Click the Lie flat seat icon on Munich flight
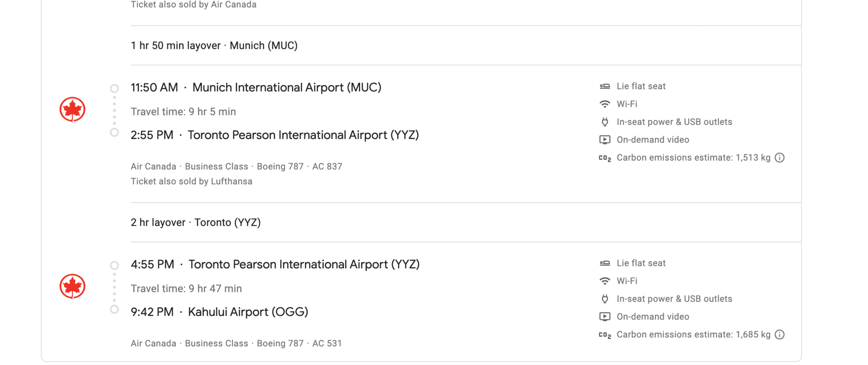The image size is (868, 365). pyautogui.click(x=605, y=86)
